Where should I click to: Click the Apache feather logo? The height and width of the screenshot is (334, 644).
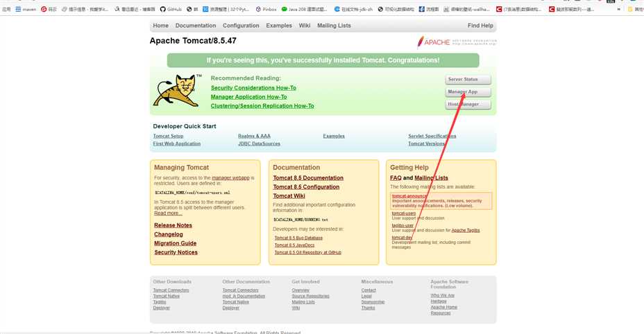click(457, 42)
